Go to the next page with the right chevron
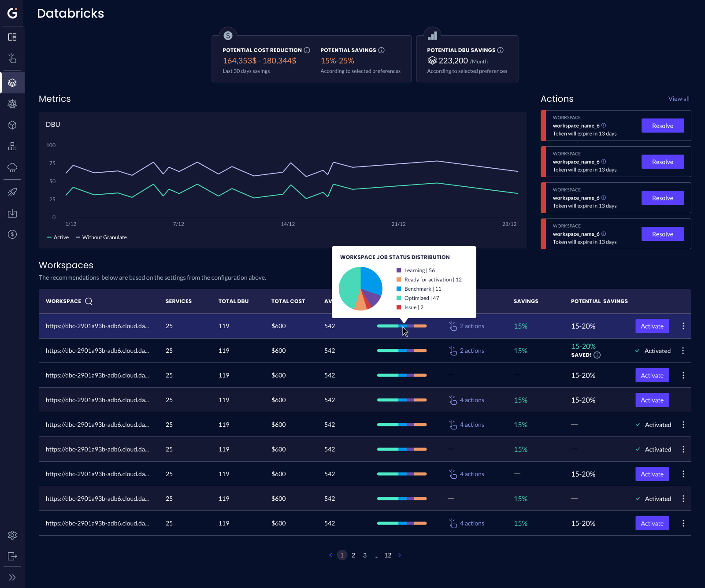Image resolution: width=705 pixels, height=588 pixels. click(400, 555)
